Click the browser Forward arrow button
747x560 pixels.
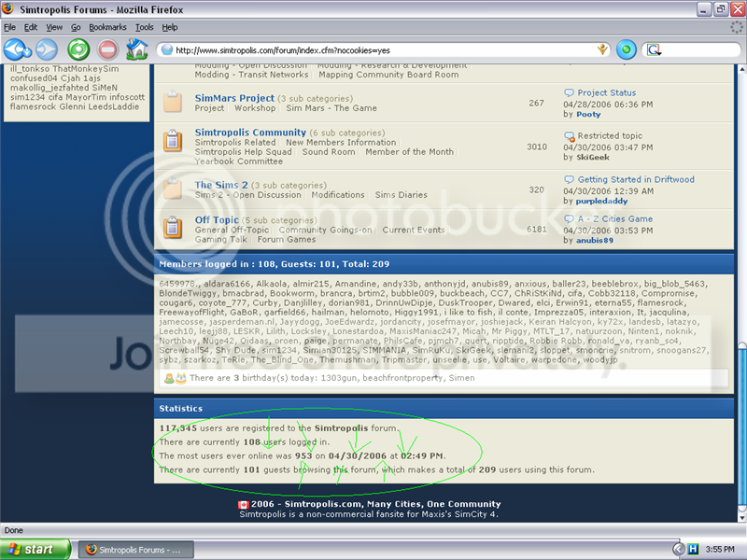(46, 49)
